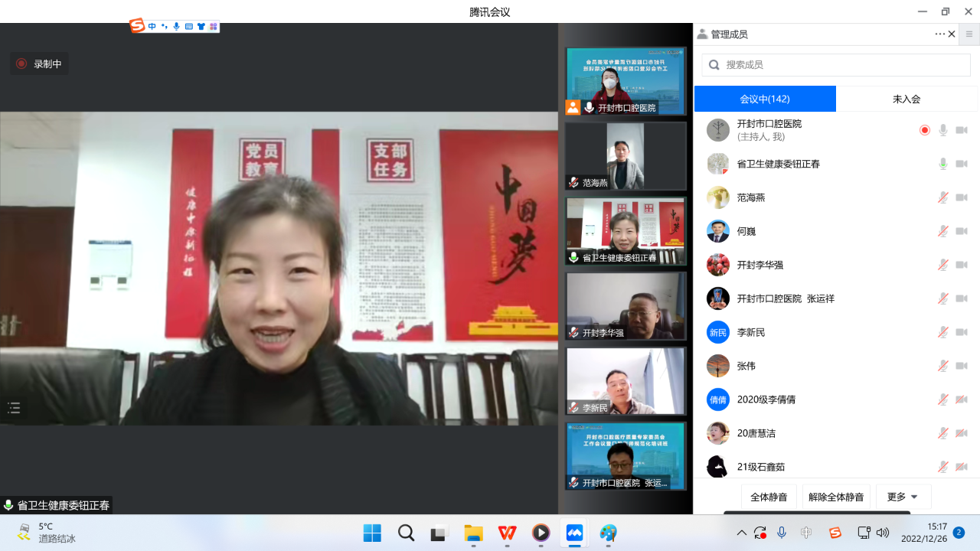Click the 全体静音 mute-all button
This screenshot has height=551, width=980.
(769, 496)
